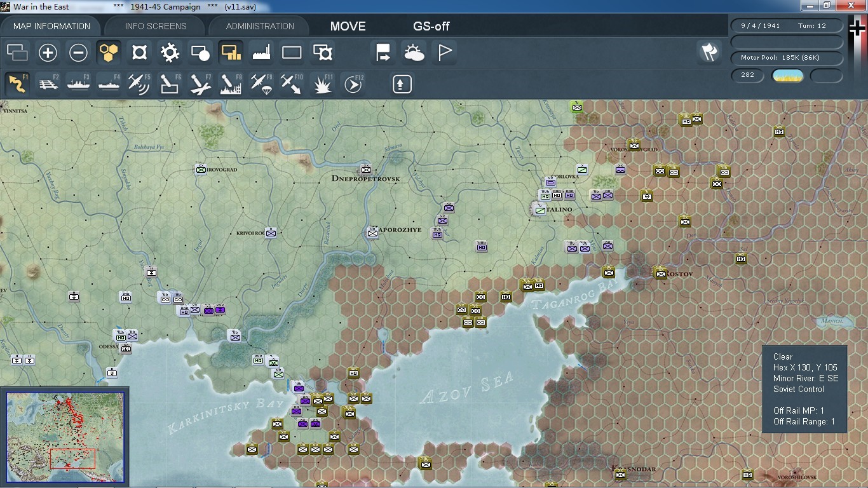Activate the F9 air transport parachute mode

click(x=261, y=84)
